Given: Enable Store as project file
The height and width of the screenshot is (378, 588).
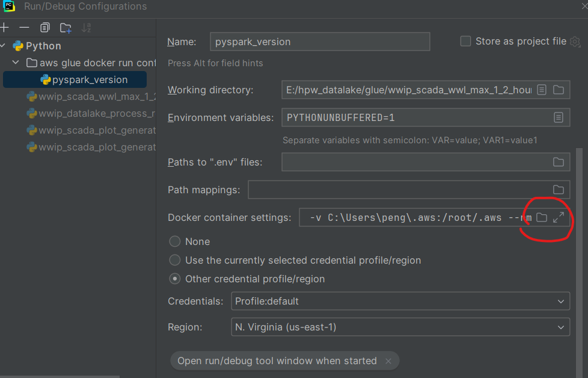Looking at the screenshot, I should (465, 41).
